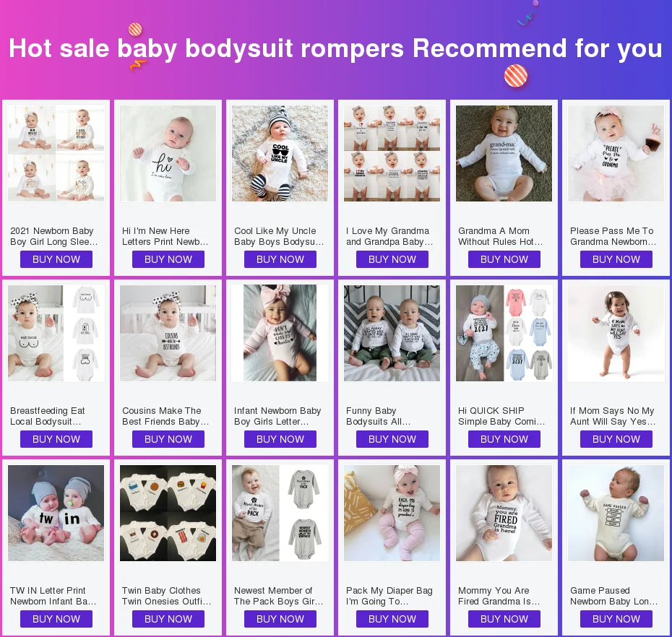Click BUY NOW under Please Pass Me To Grandma
This screenshot has width=672, height=637.
(616, 259)
